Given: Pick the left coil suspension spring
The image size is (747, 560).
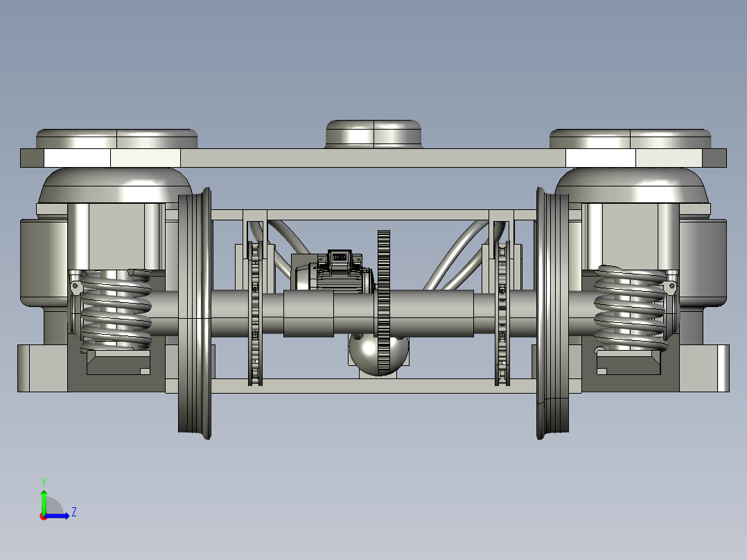Looking at the screenshot, I should (x=116, y=310).
